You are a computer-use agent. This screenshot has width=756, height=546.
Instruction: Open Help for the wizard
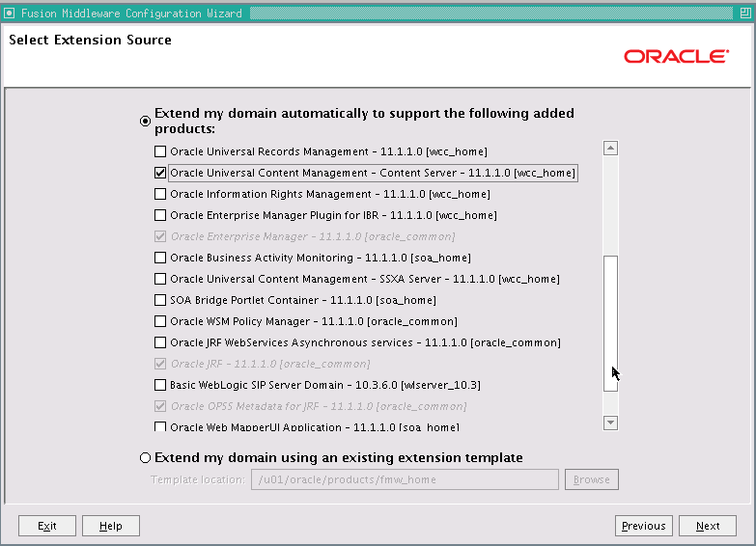111,526
